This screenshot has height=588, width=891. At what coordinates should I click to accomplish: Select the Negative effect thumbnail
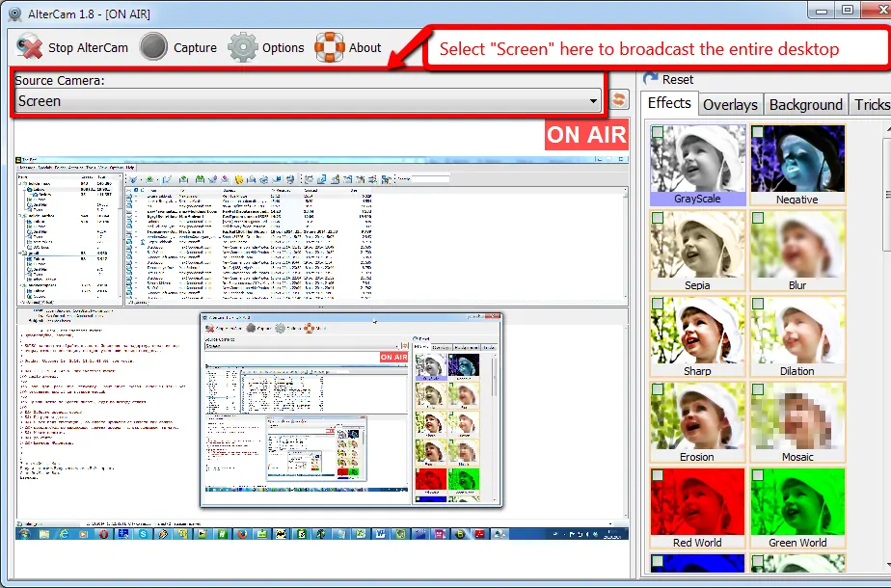pos(797,165)
